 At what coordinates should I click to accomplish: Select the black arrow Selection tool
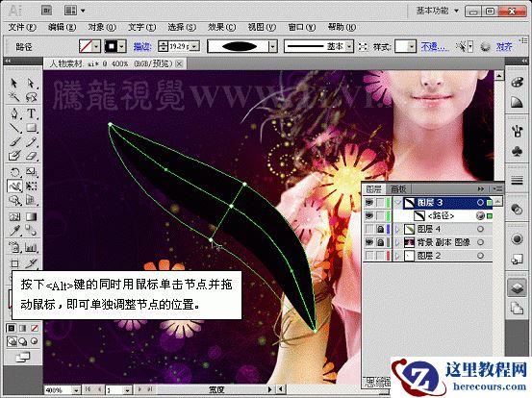pos(13,83)
